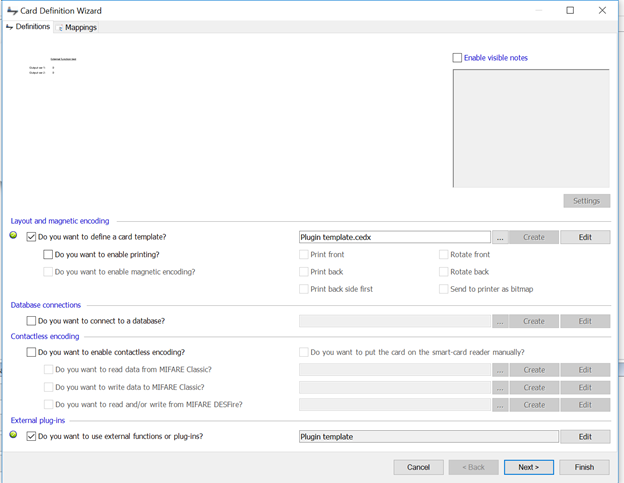Image resolution: width=624 pixels, height=483 pixels.
Task: Click Edit button for external plug-in
Action: pyautogui.click(x=584, y=436)
